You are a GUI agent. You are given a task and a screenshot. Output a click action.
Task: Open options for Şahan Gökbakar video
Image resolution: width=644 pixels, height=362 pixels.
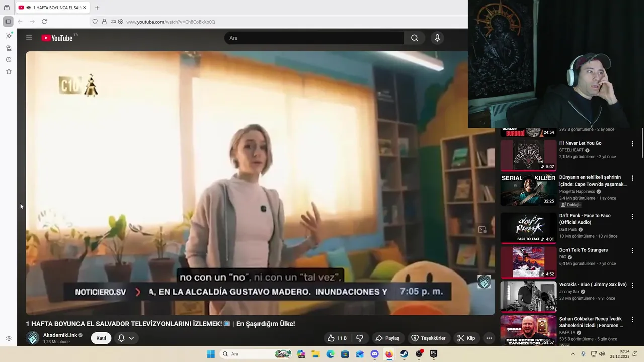(x=632, y=320)
